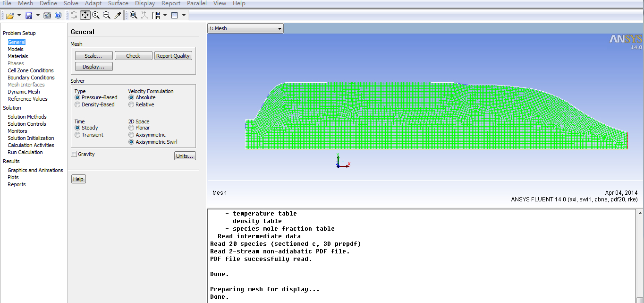The height and width of the screenshot is (303, 644).
Task: Click the fit to window icon
Action: 134,15
